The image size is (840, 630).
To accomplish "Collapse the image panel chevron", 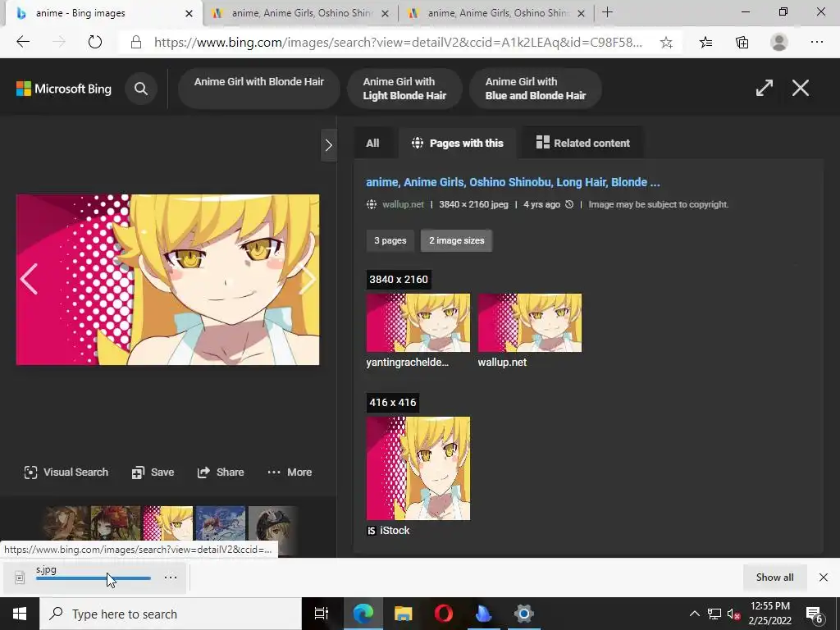I will tap(329, 145).
